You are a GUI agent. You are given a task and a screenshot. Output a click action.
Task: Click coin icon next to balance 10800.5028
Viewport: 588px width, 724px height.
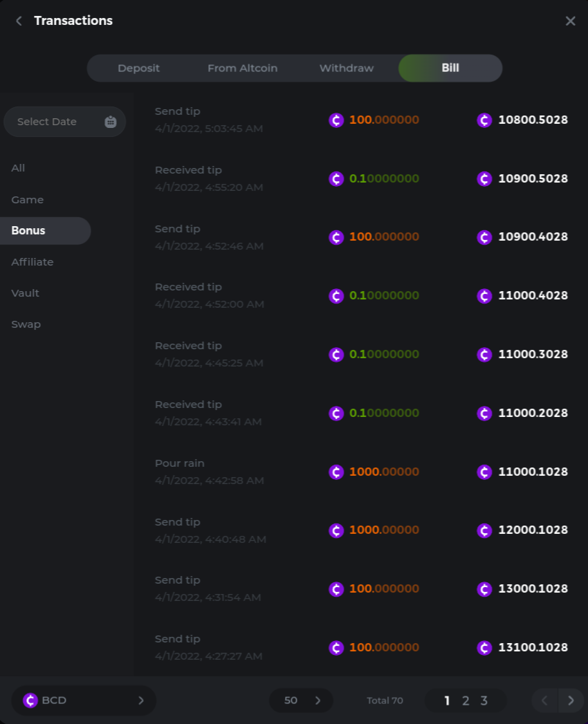tap(484, 120)
